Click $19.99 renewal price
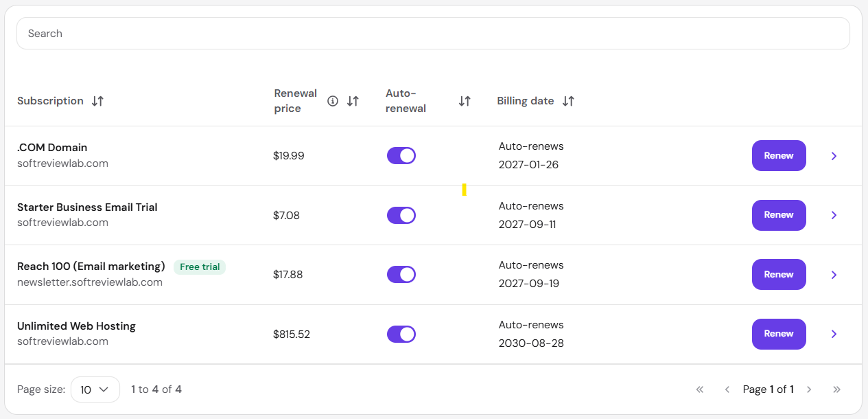Viewport: 868px width, 419px height. pos(289,156)
